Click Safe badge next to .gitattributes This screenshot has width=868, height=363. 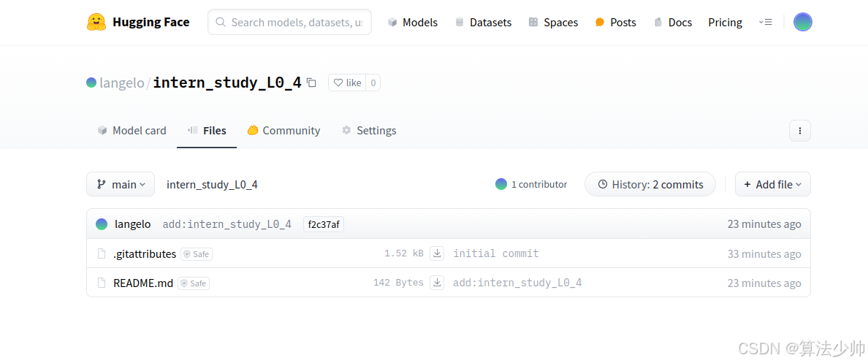(x=197, y=254)
